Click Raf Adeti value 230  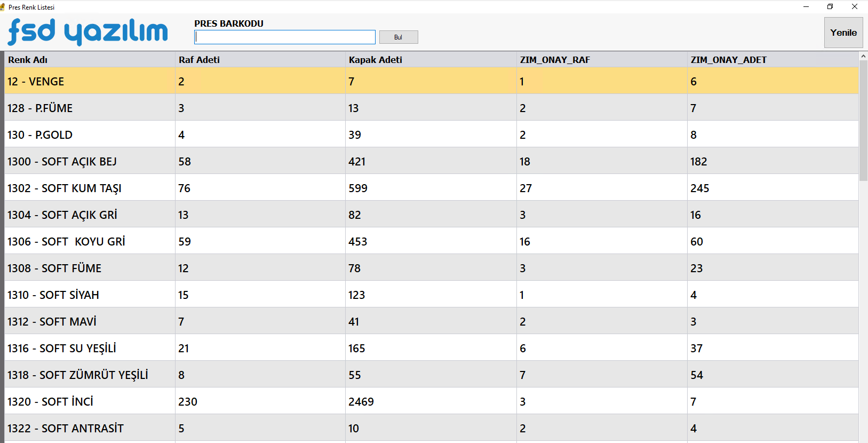[x=188, y=402]
